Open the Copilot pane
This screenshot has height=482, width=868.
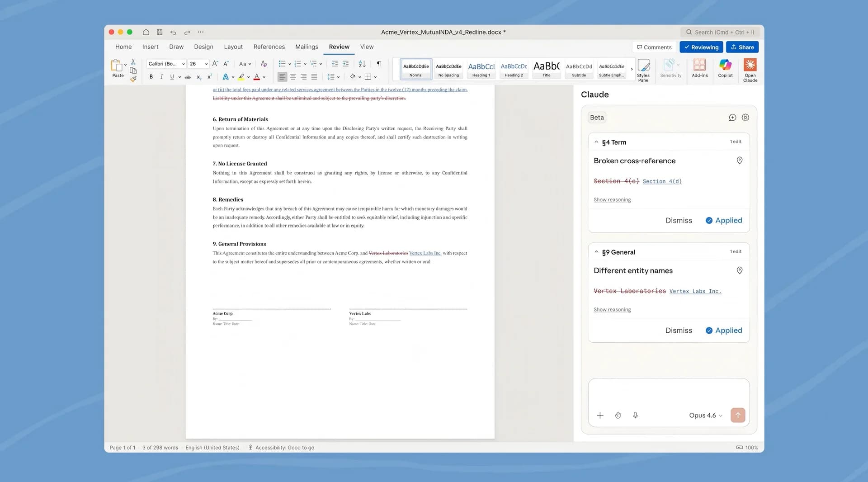pos(725,69)
